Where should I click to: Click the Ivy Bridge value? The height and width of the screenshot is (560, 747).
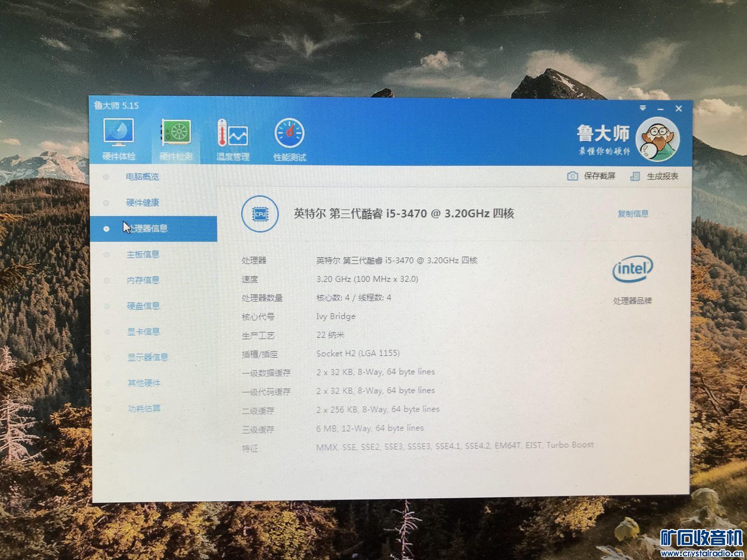(336, 316)
